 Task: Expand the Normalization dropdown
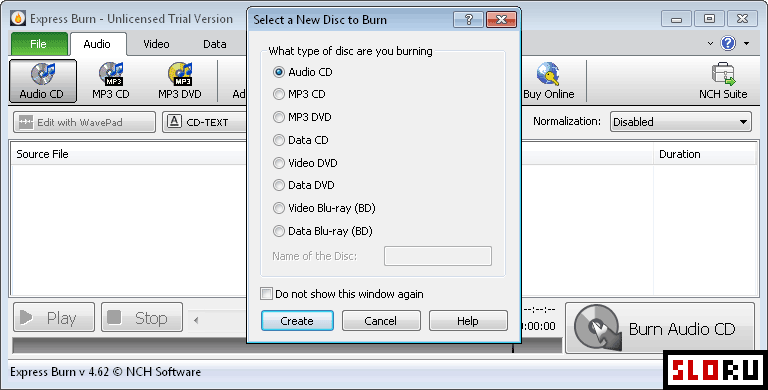[681, 122]
